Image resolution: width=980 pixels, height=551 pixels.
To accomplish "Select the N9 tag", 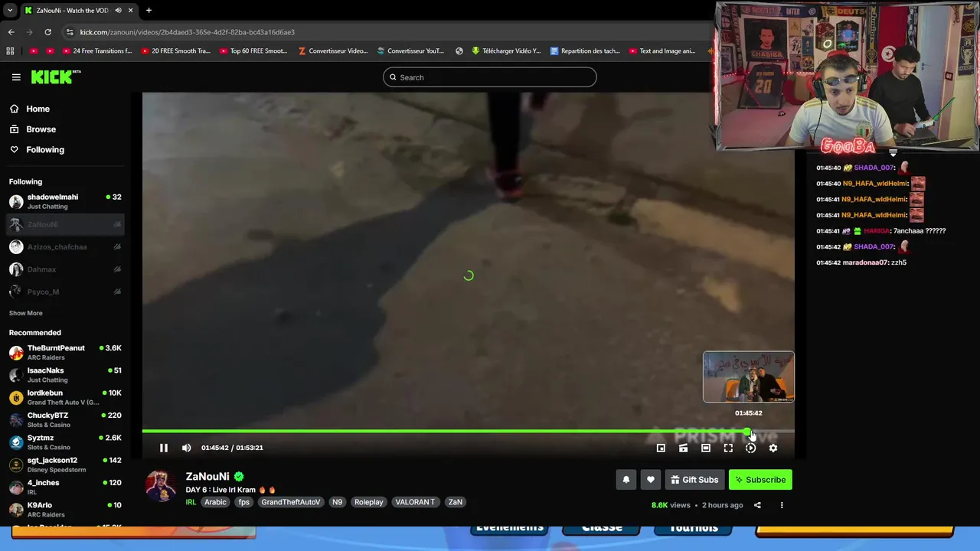I will tap(337, 502).
